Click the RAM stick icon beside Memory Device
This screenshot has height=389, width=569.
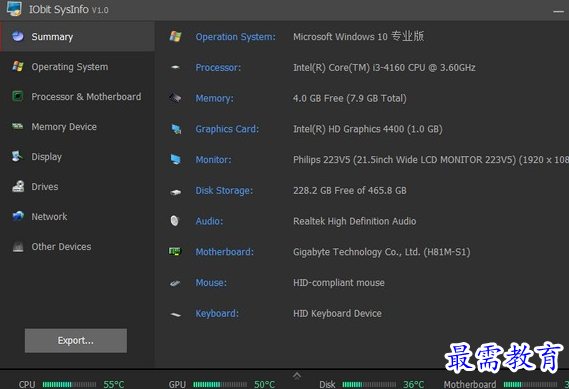point(18,126)
